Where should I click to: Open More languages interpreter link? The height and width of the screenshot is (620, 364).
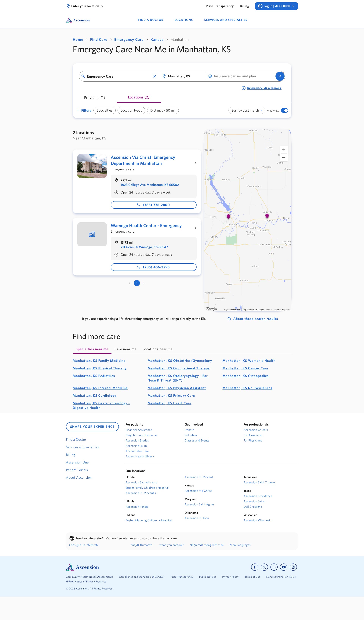pos(240,545)
